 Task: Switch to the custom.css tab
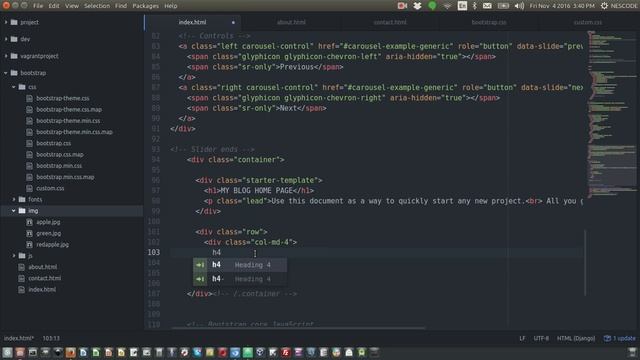588,22
